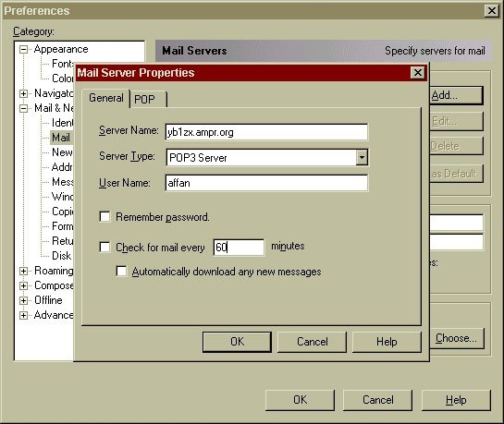Image resolution: width=504 pixels, height=424 pixels.
Task: Enable Automatically download any new messages
Action: (121, 272)
